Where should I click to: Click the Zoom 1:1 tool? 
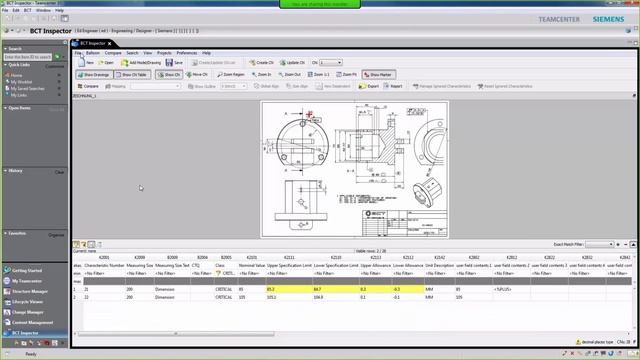318,75
